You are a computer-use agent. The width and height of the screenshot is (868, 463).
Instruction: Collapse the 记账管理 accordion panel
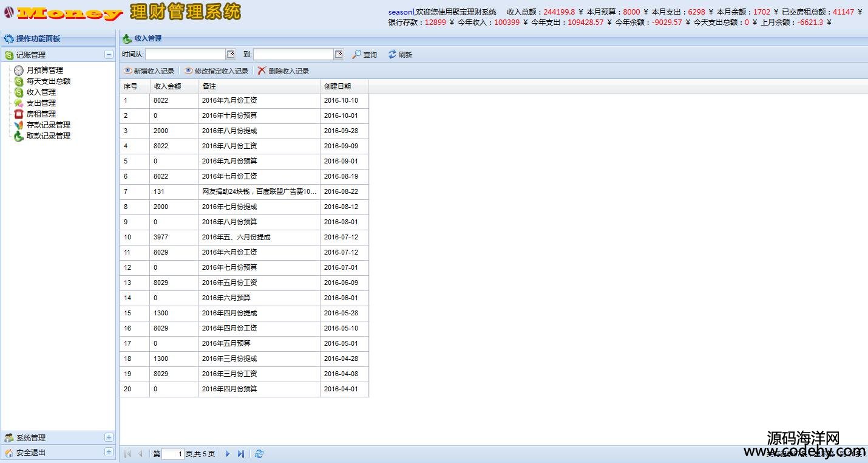(109, 55)
